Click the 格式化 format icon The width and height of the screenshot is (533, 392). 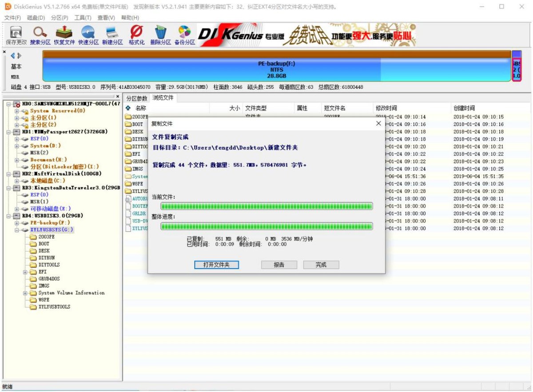click(x=136, y=35)
